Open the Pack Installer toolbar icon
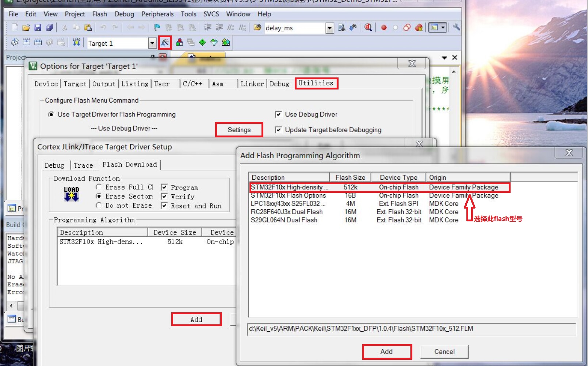 click(x=226, y=43)
